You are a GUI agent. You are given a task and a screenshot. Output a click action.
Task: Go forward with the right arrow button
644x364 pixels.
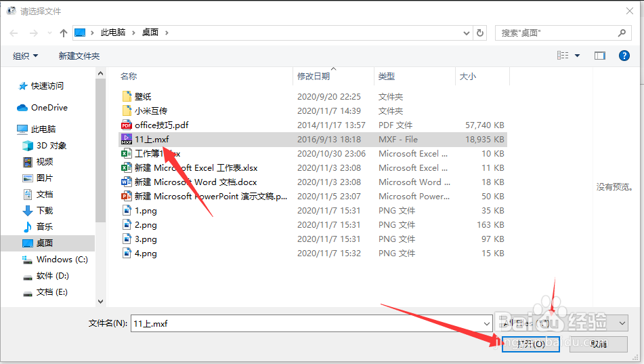pyautogui.click(x=34, y=33)
